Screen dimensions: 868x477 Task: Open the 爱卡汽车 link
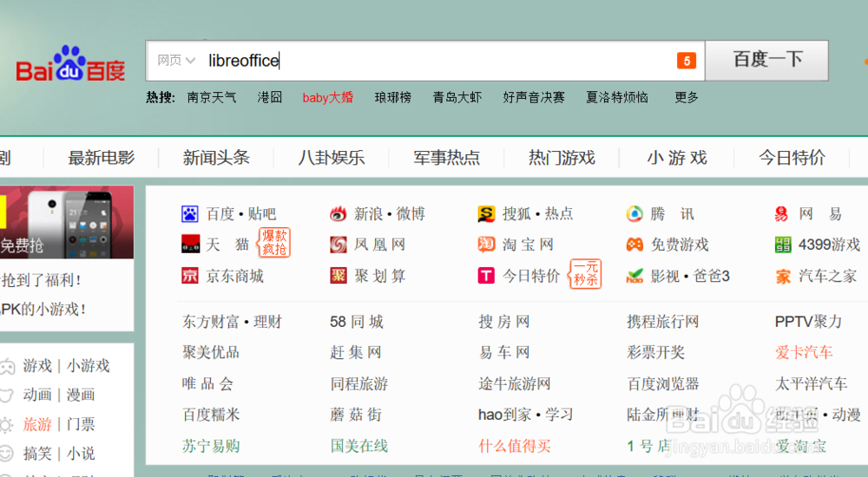tap(804, 352)
